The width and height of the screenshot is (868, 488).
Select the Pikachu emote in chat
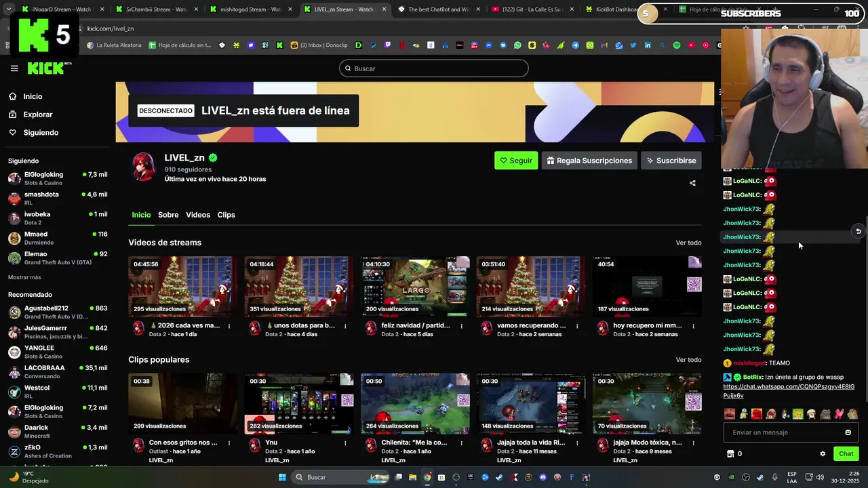[798, 414]
